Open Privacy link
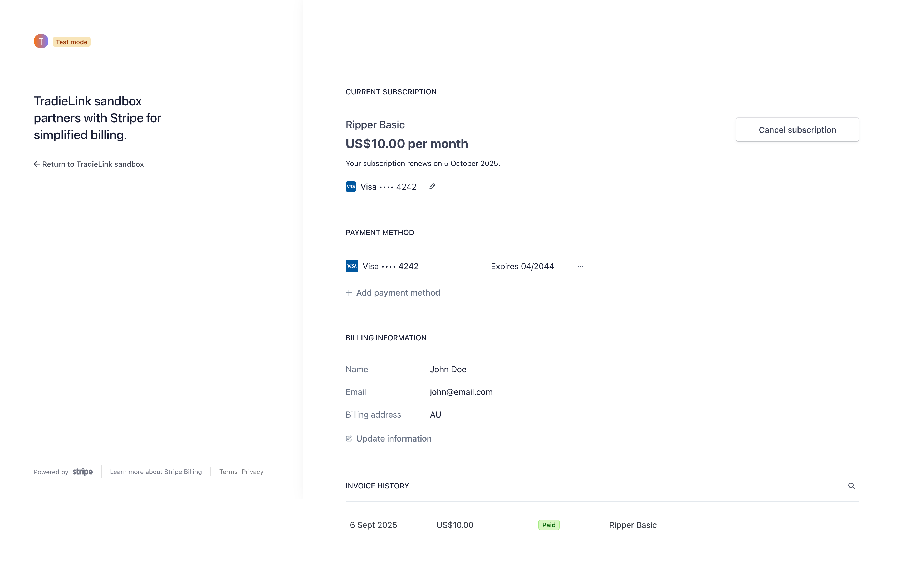901x588 pixels. [252, 472]
